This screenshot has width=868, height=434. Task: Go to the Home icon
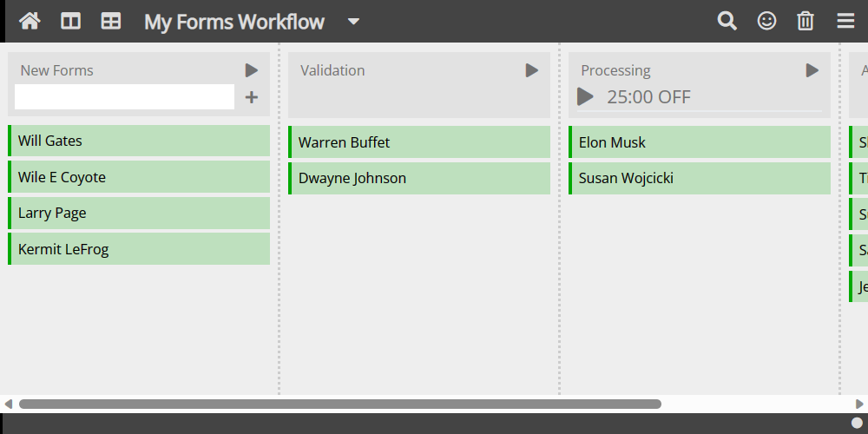[x=30, y=21]
